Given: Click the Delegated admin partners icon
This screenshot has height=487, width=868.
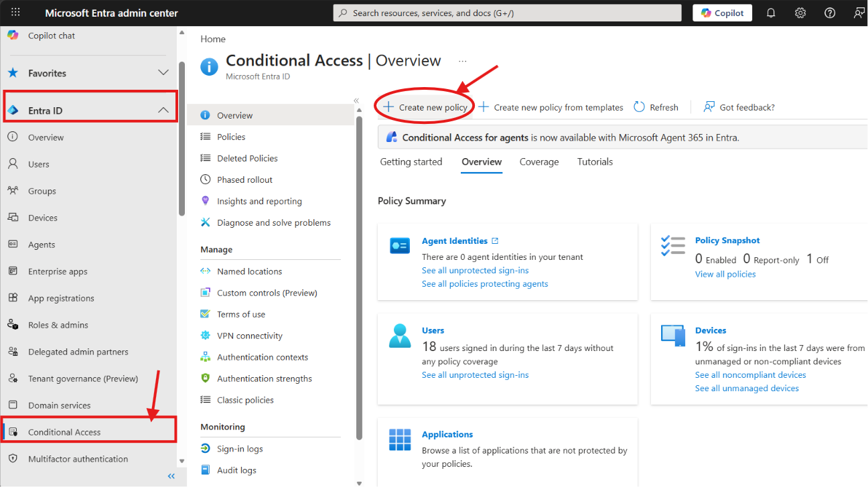Looking at the screenshot, I should (x=13, y=352).
